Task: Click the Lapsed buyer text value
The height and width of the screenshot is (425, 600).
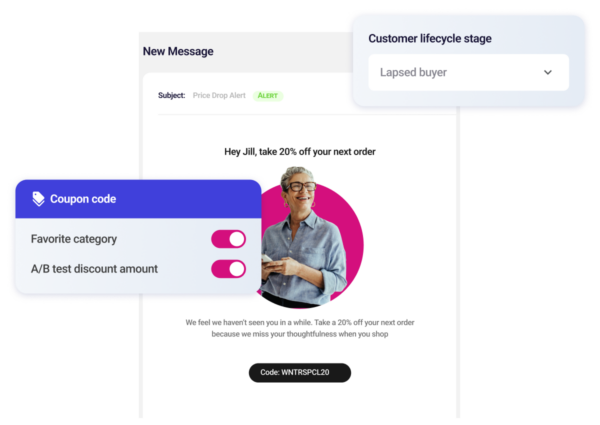Action: [413, 72]
